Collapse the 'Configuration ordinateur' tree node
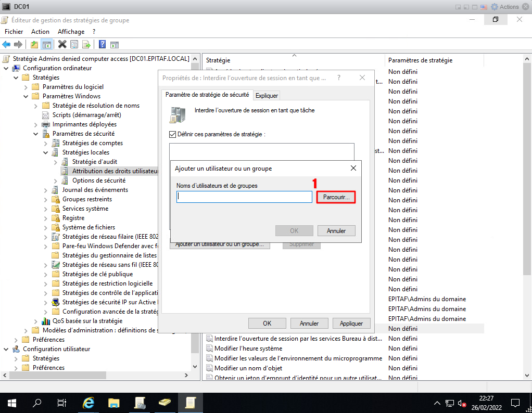This screenshot has height=413, width=532. (x=6, y=68)
